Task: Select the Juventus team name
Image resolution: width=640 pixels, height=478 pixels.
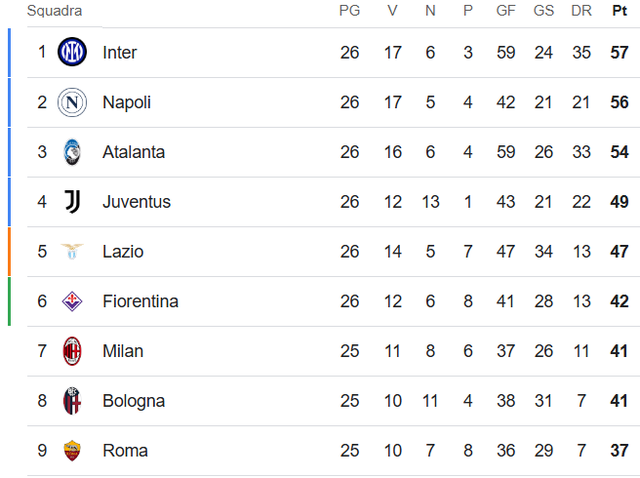Action: pos(136,202)
